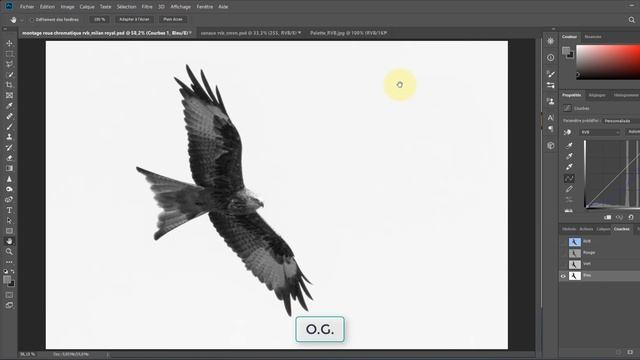Screen dimensions: 640x360
Task: Show the Vert channel visibility box
Action: 563,264
